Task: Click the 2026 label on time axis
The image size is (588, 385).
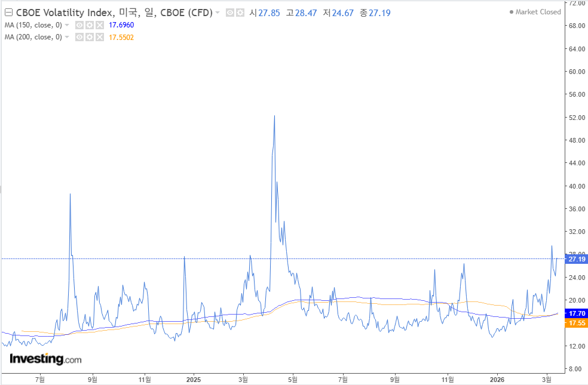Action: pos(497,380)
